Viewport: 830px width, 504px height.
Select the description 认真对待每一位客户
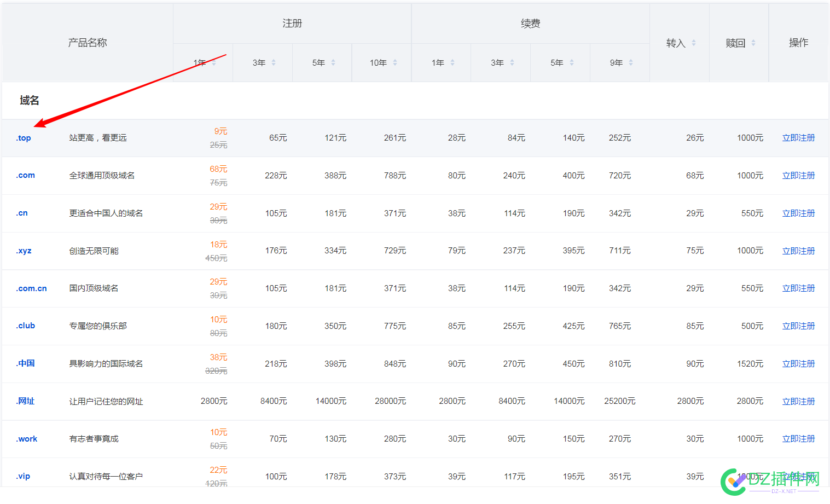tap(106, 477)
